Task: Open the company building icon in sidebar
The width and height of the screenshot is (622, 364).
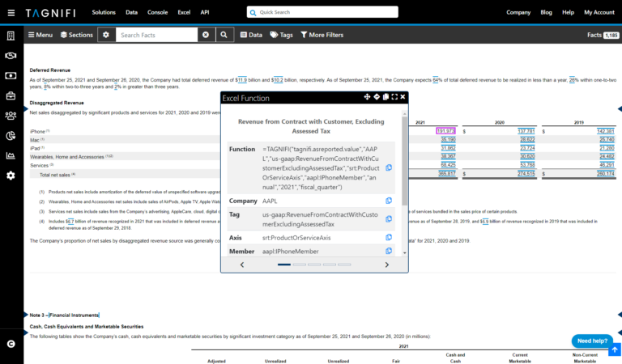Action: (x=11, y=36)
